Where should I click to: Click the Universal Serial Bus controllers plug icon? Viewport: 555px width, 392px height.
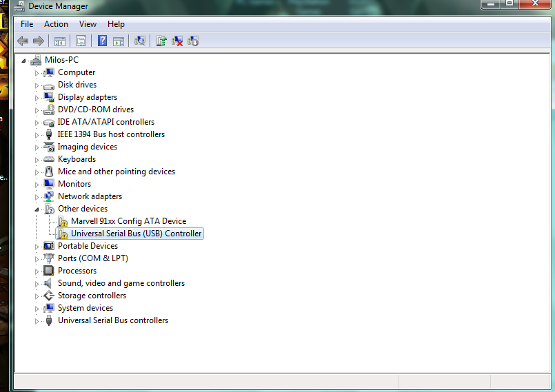coord(49,320)
